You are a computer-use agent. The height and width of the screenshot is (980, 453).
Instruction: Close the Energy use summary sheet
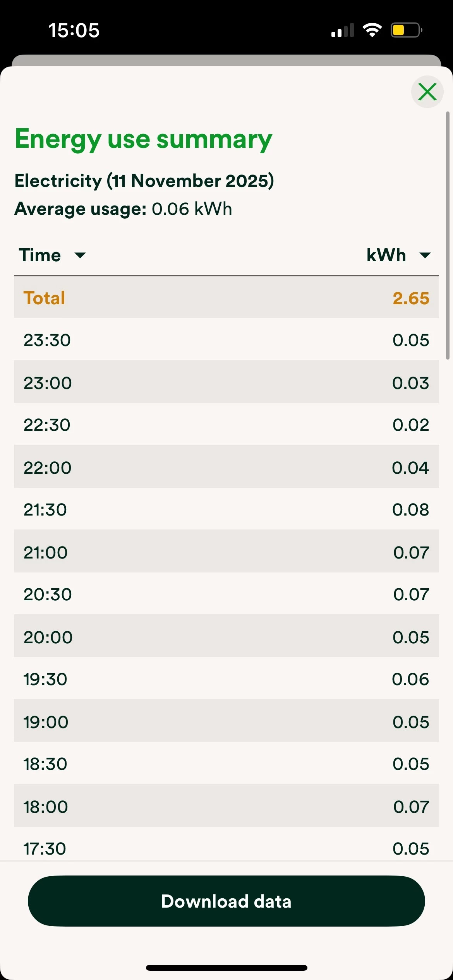point(427,92)
